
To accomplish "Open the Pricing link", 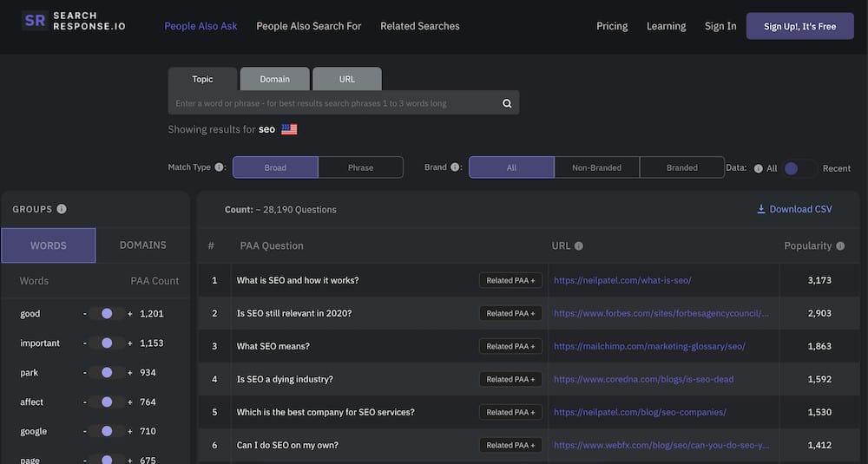I will 612,26.
